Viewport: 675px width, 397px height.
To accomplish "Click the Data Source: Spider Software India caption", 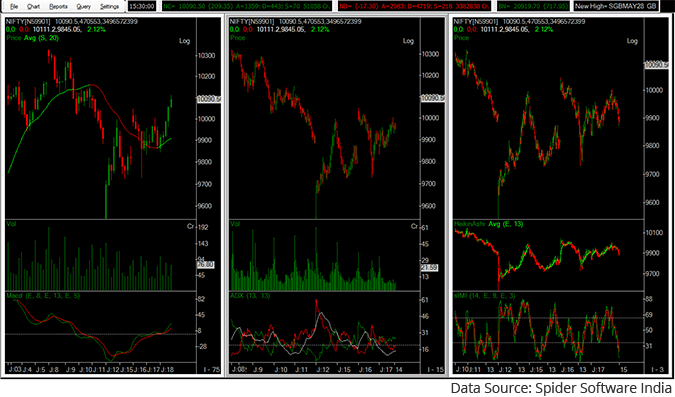I will coord(561,388).
